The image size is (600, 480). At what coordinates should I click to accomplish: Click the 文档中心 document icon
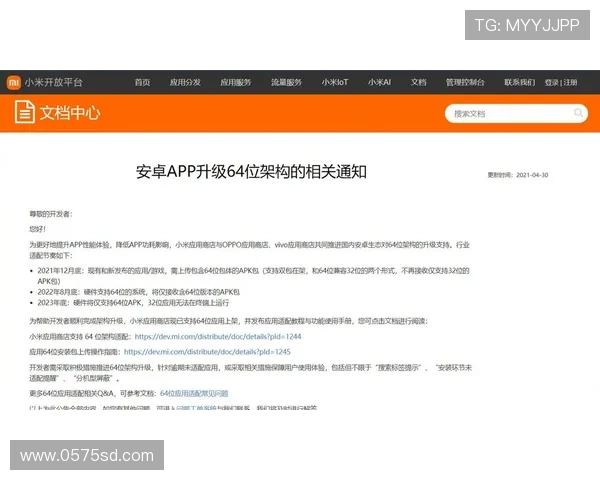point(25,112)
